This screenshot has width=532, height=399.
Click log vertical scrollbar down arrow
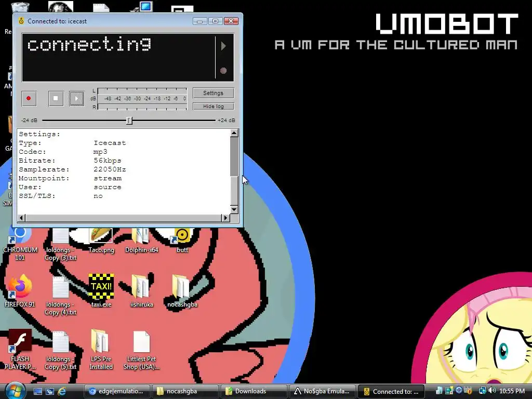[x=234, y=210]
